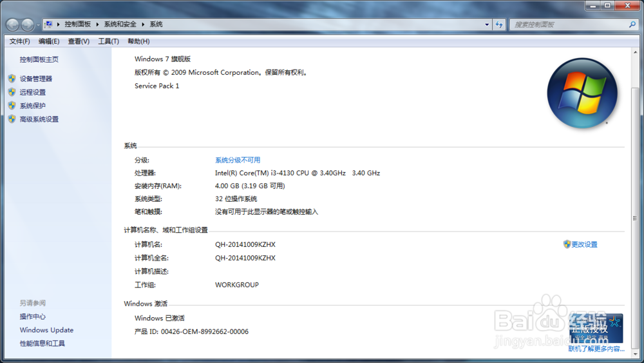The height and width of the screenshot is (363, 644).
Task: Click the shield icon beside 远程设置
Action: click(x=12, y=92)
